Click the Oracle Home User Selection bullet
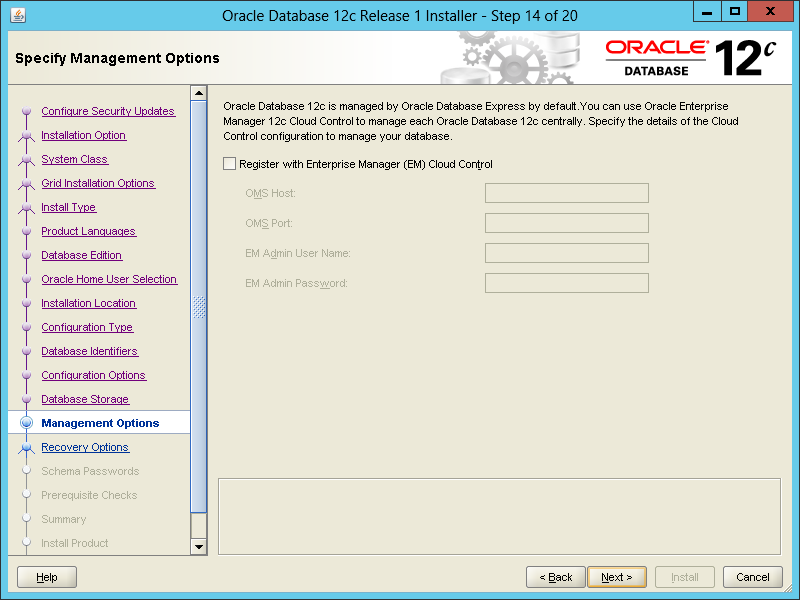The width and height of the screenshot is (800, 600). point(27,279)
